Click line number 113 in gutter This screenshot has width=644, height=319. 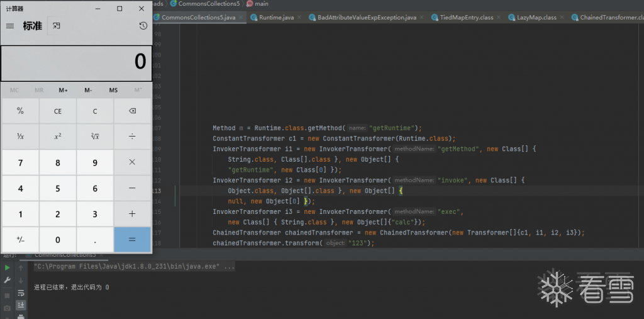[x=157, y=191]
